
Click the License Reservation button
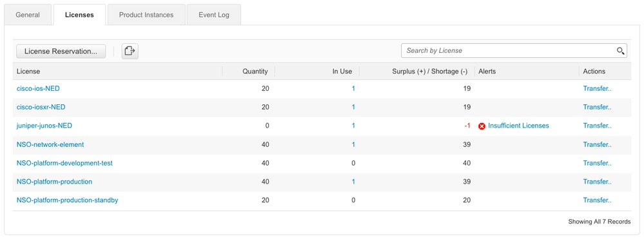[61, 52]
